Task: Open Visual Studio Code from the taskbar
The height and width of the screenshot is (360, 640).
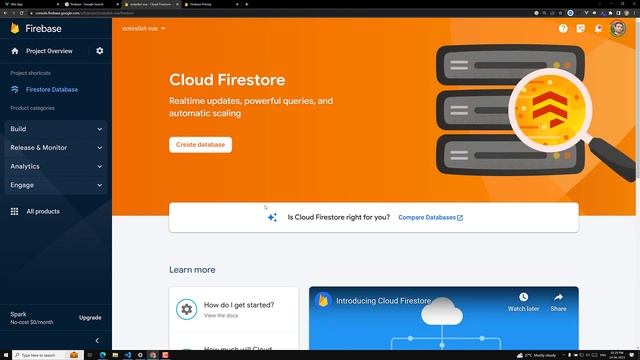Action: pyautogui.click(x=128, y=355)
